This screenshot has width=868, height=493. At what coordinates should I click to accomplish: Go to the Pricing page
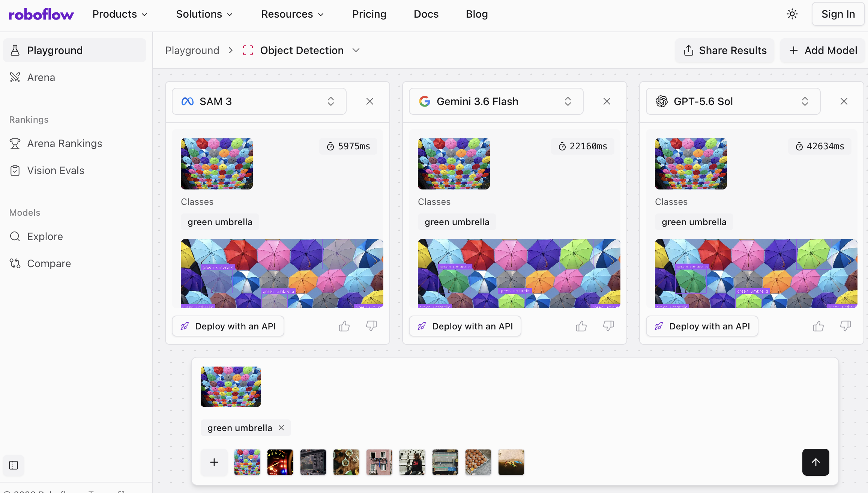point(369,14)
